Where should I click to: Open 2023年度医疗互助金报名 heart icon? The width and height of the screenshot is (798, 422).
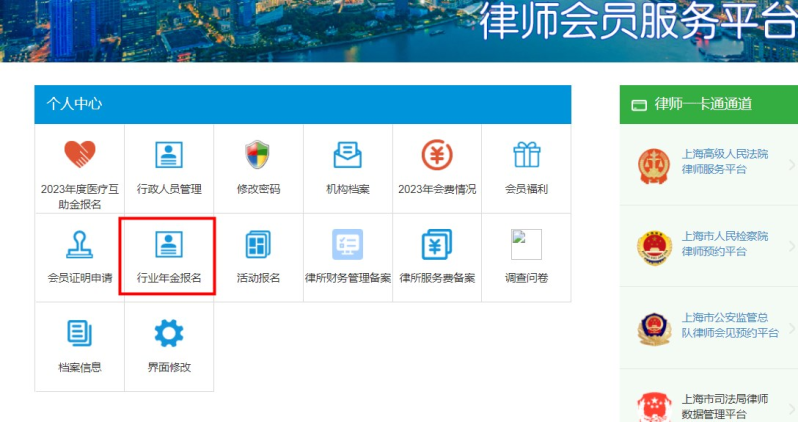pyautogui.click(x=79, y=155)
